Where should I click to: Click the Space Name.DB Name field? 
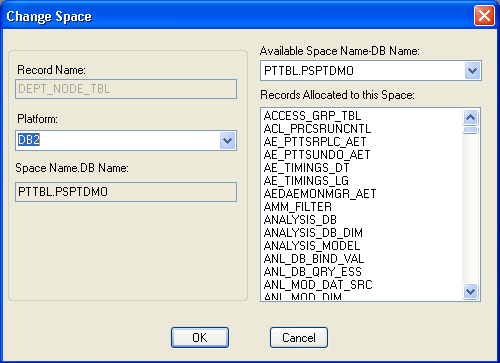(126, 192)
